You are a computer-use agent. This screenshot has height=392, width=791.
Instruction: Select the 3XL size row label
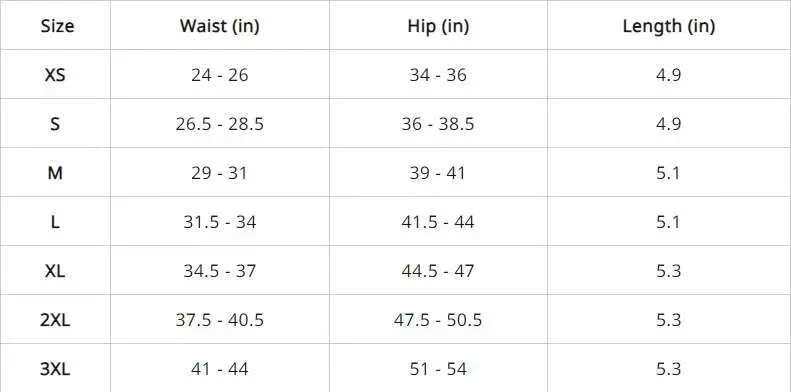pyautogui.click(x=55, y=369)
